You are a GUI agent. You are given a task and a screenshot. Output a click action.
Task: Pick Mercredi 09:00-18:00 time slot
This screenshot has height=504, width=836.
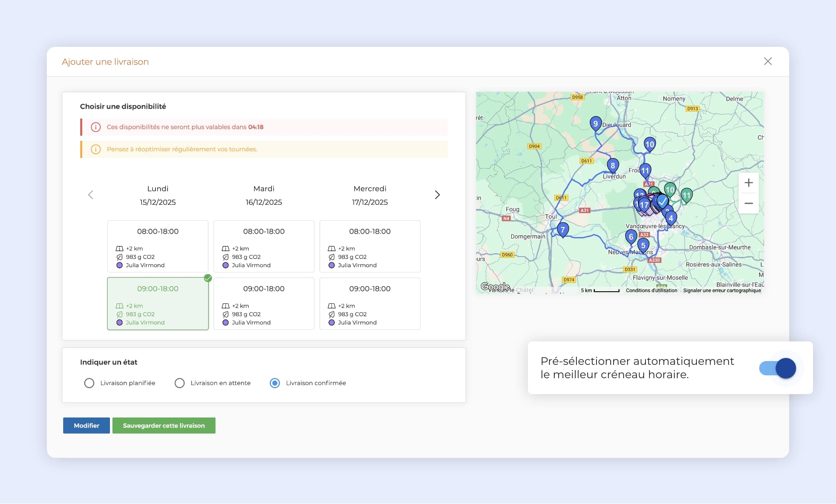[370, 304]
